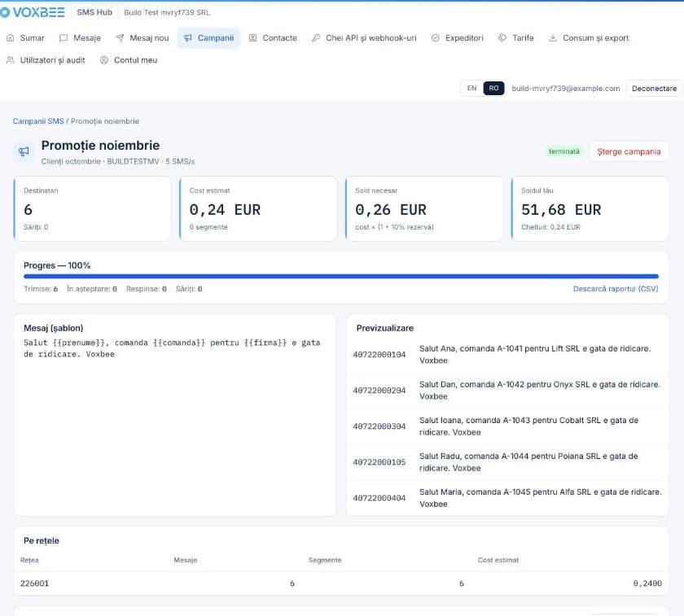
Task: Click Cost estimat value 0,24 EUR
Action: click(225, 210)
